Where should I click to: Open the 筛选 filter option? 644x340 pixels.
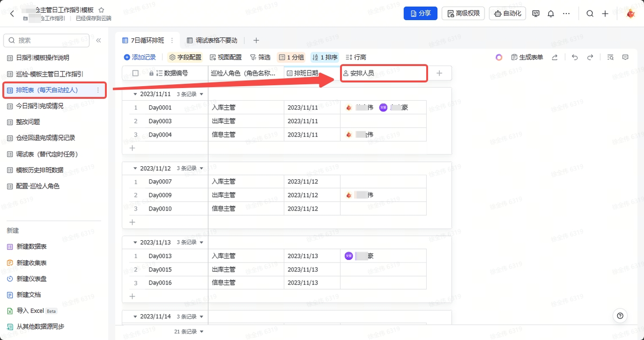click(x=260, y=57)
